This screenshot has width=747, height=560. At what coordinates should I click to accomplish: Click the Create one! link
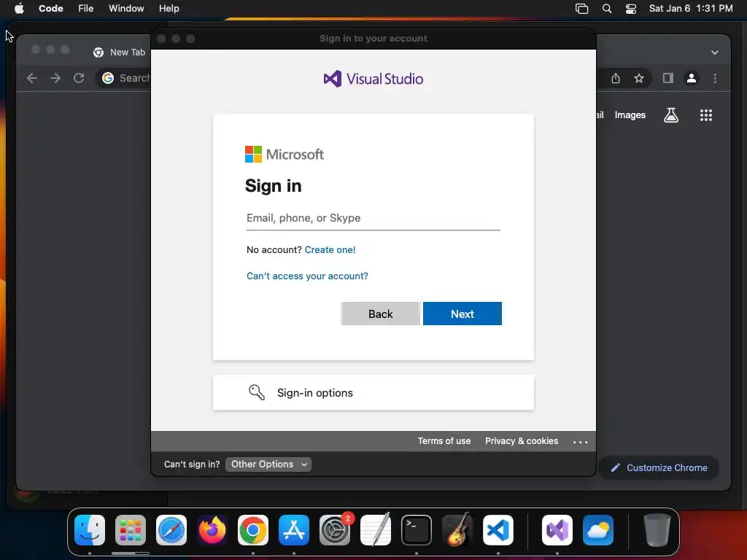[330, 249]
